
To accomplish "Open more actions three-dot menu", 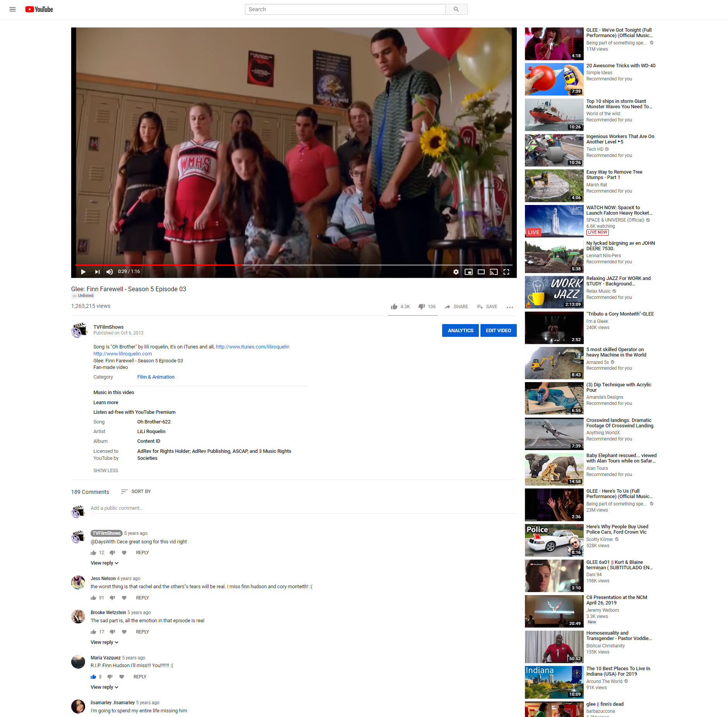I will tap(510, 307).
